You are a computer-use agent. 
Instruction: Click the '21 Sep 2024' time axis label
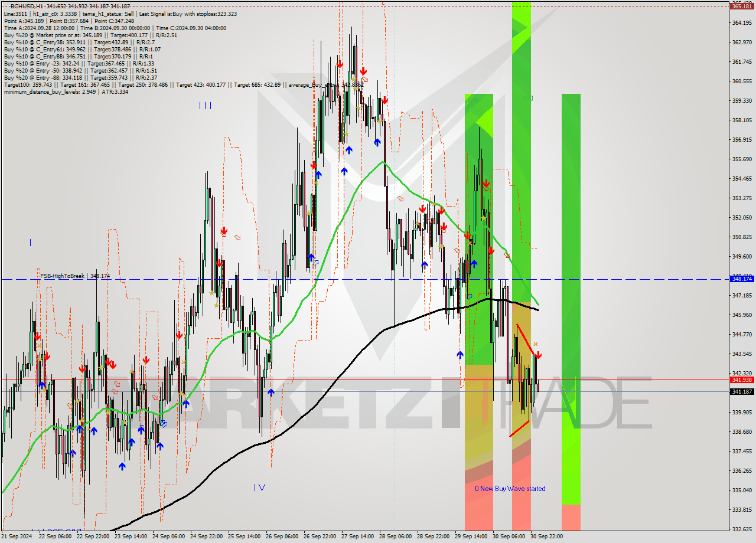(x=17, y=537)
